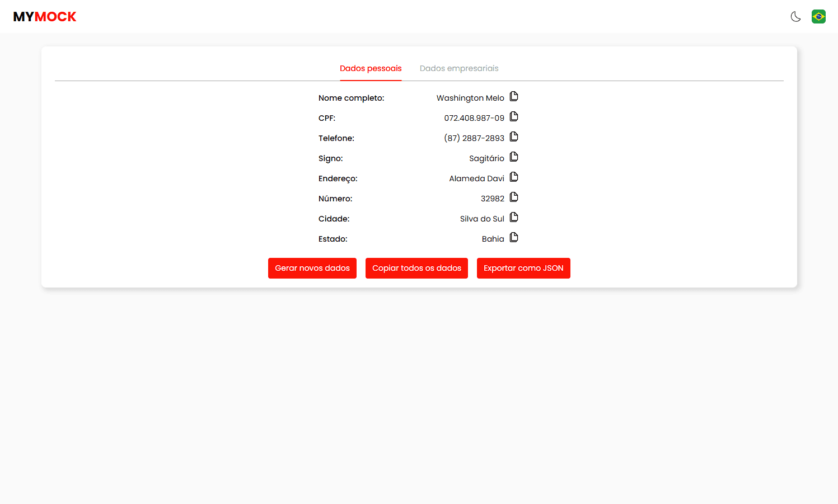This screenshot has width=838, height=504.
Task: Copy the Telefone value
Action: [x=514, y=137]
